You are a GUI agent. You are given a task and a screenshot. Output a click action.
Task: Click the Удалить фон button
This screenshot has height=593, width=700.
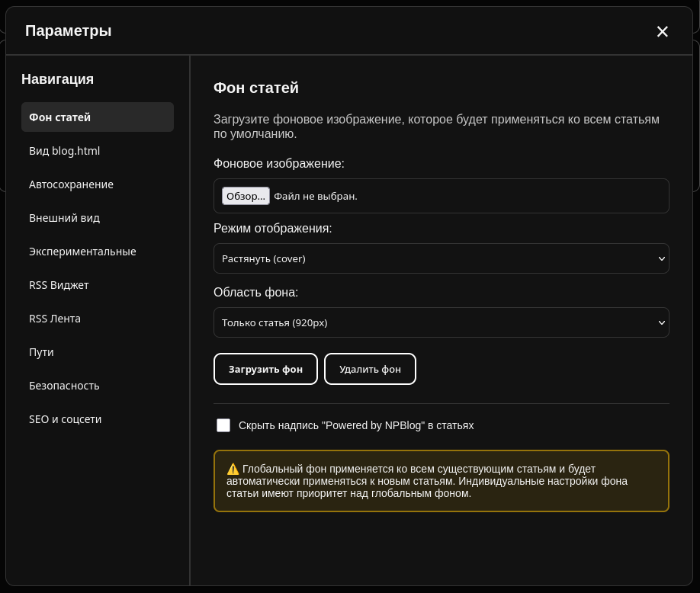370,369
